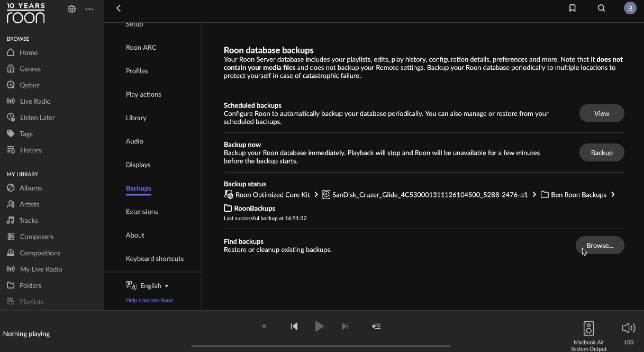Expand chevron after Ben Roon Backups
This screenshot has width=644, height=352.
[x=613, y=194]
